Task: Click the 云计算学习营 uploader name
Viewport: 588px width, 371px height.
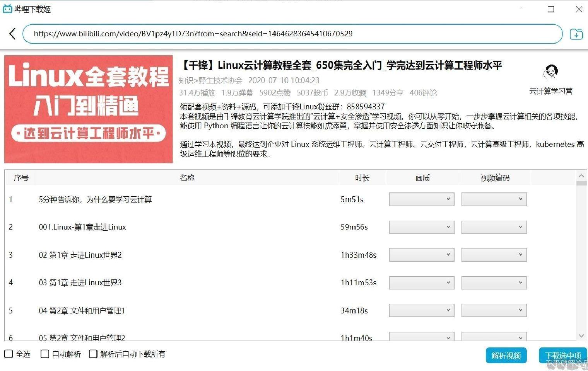Action: pos(551,91)
